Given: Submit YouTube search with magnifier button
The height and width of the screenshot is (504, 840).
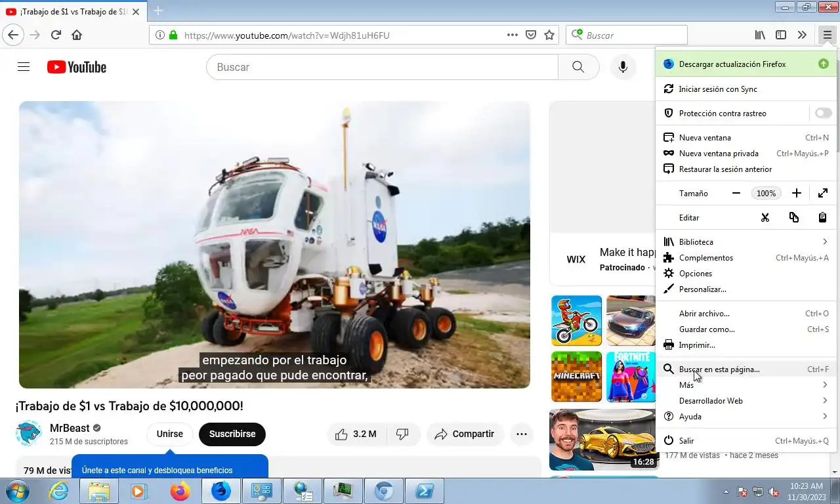Looking at the screenshot, I should [x=578, y=67].
